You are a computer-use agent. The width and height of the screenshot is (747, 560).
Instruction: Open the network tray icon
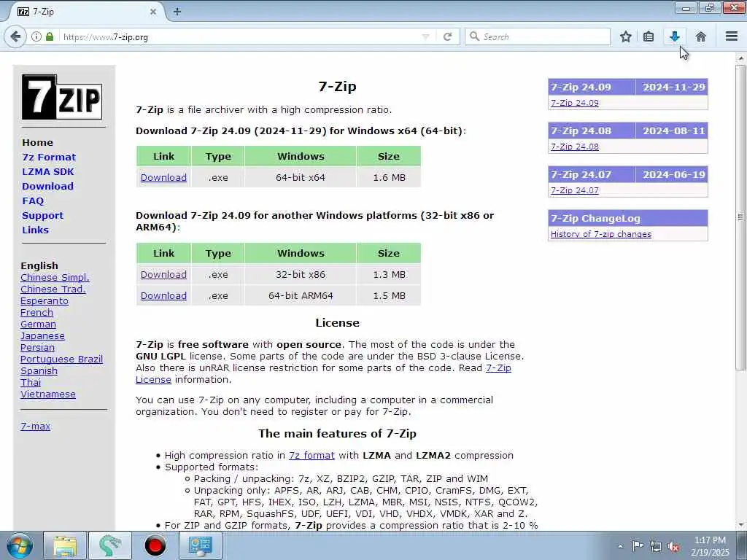click(x=656, y=547)
